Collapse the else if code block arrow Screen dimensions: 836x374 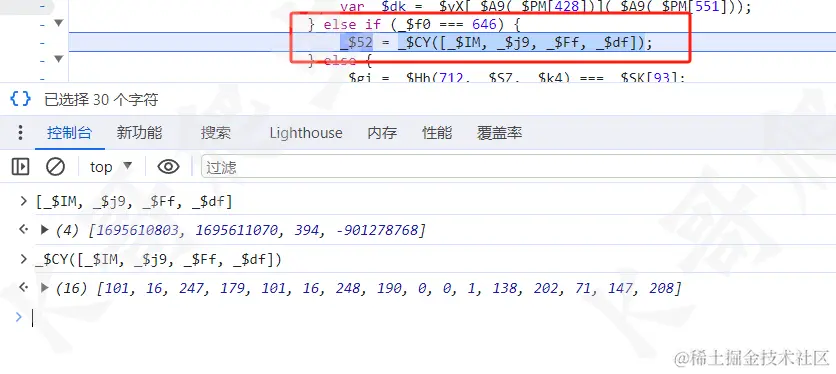coord(59,23)
